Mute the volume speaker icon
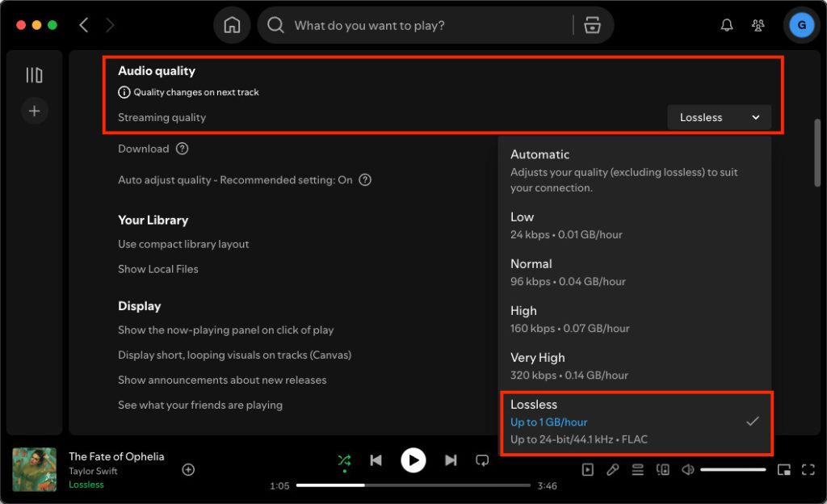The image size is (827, 504). pyautogui.click(x=687, y=469)
